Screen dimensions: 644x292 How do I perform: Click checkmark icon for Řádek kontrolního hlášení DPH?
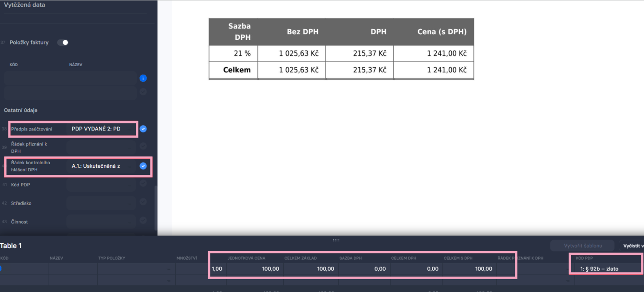(x=143, y=166)
